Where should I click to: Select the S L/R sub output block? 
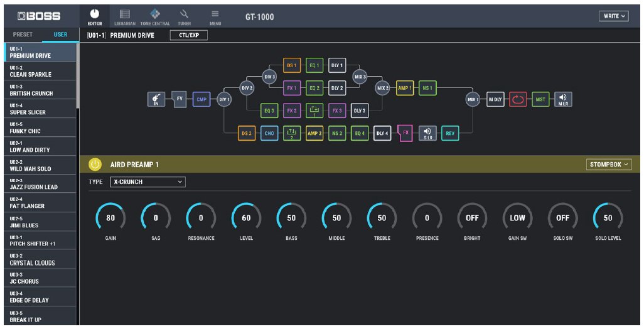point(427,133)
